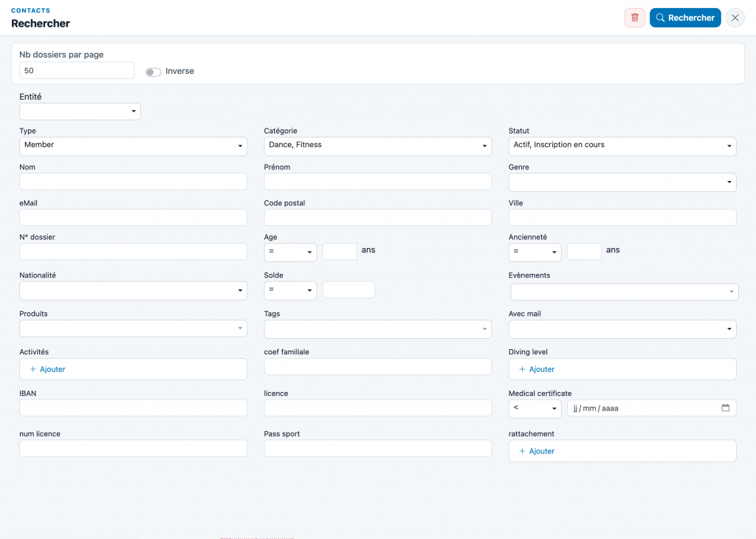Image resolution: width=756 pixels, height=539 pixels.
Task: Open the Evènements multi-select dropdown
Action: tap(625, 292)
